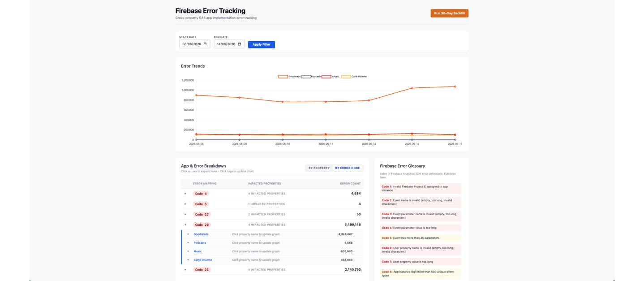Click the Code 5 glossary entry

[x=420, y=238]
